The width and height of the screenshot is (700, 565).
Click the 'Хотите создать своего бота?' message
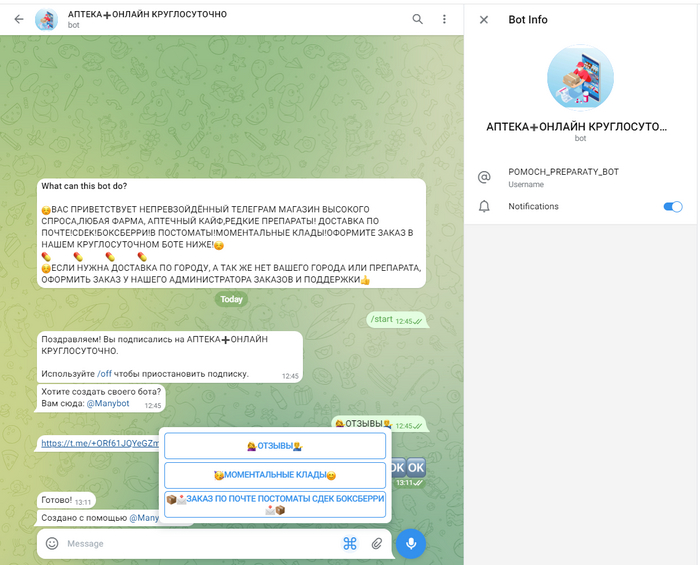[x=101, y=398]
